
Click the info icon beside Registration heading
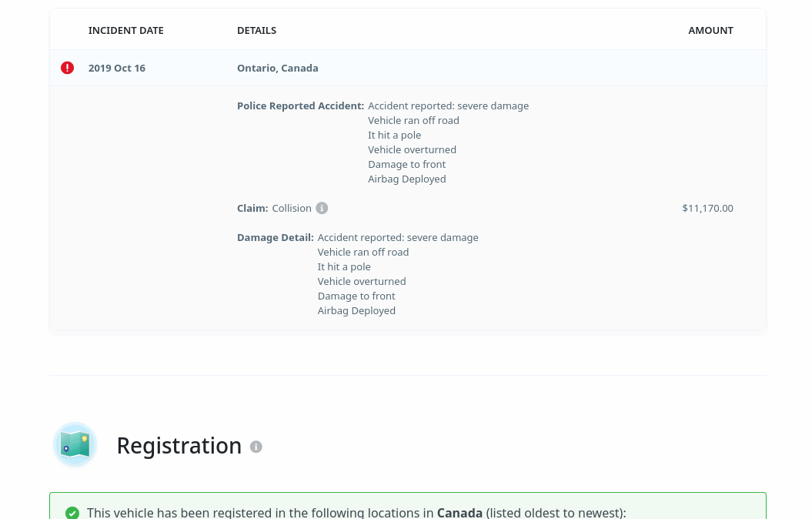(256, 447)
